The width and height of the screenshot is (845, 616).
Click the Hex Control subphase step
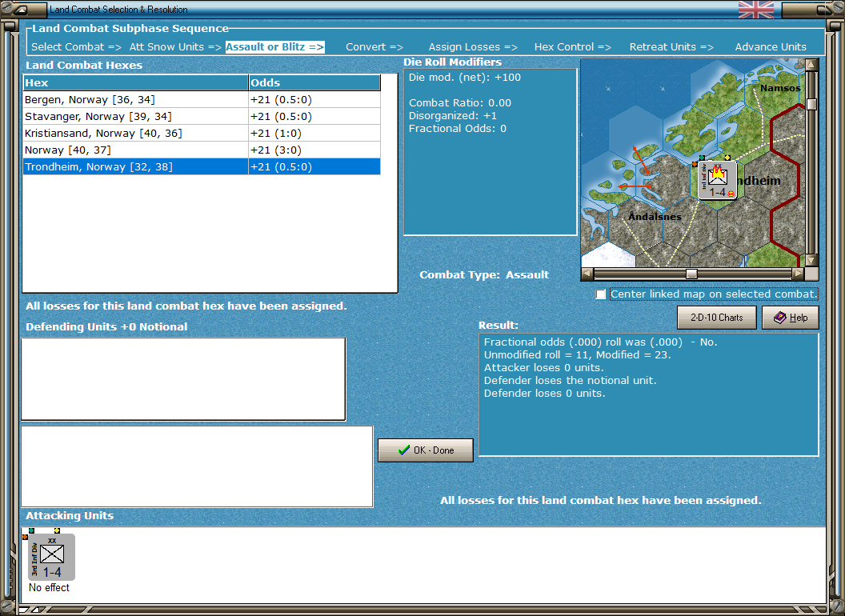572,47
